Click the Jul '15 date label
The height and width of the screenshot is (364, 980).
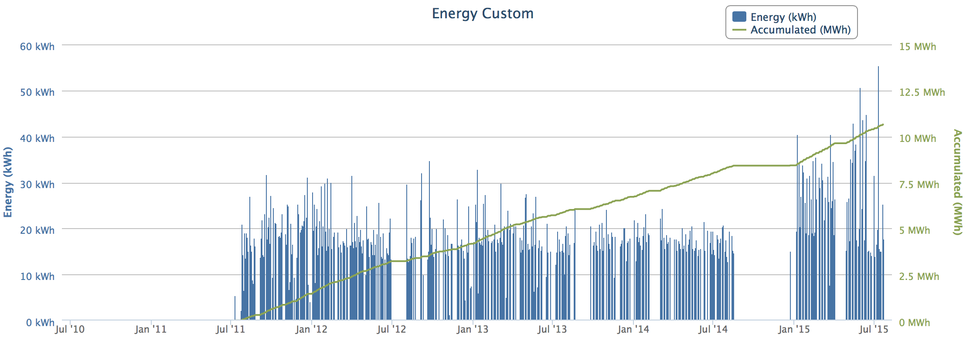[x=874, y=329]
